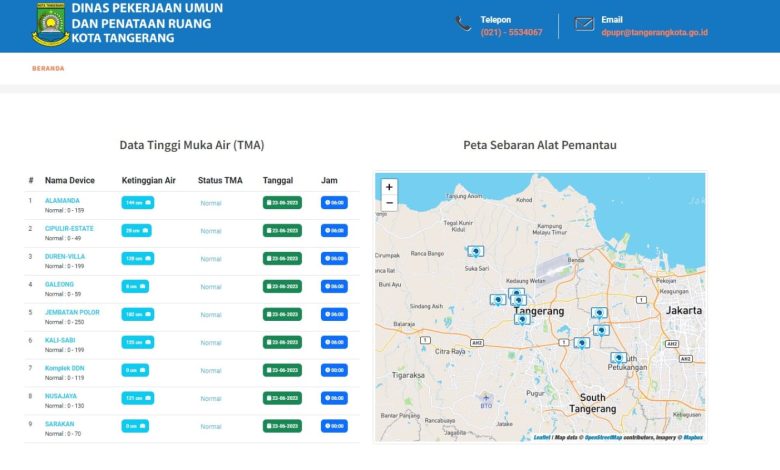Image resolution: width=780 pixels, height=470 pixels.
Task: Click the Kota Tangerang crest logo
Action: (x=50, y=24)
